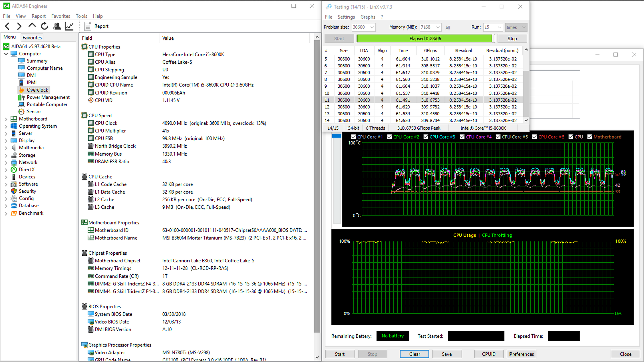Select the Overclock flame icon in tree
Screen dimensions: 644x362
point(21,90)
